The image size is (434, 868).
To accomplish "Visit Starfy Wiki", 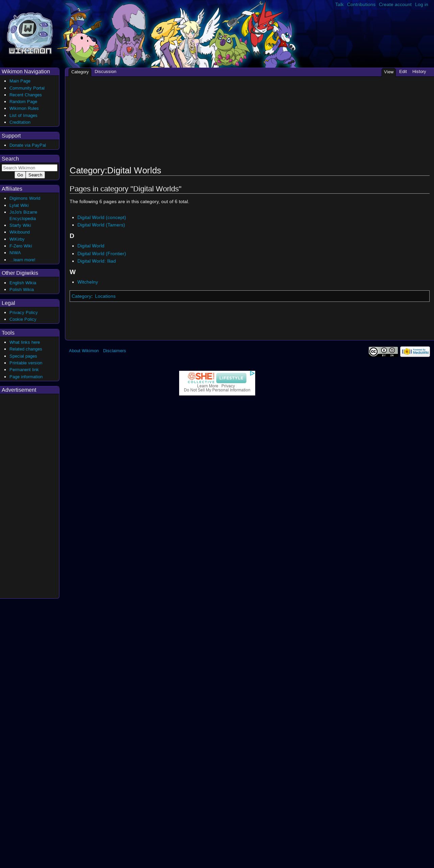I will click(20, 225).
